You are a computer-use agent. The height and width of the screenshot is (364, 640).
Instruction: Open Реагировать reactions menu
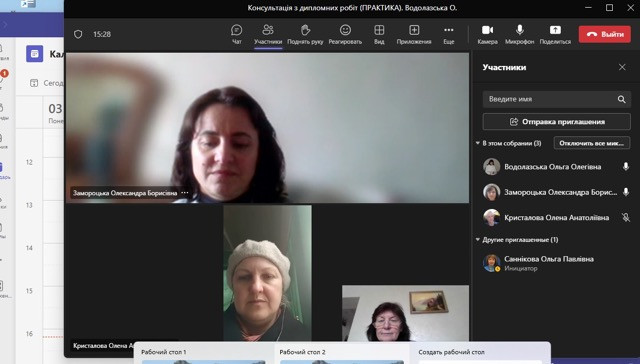345,34
